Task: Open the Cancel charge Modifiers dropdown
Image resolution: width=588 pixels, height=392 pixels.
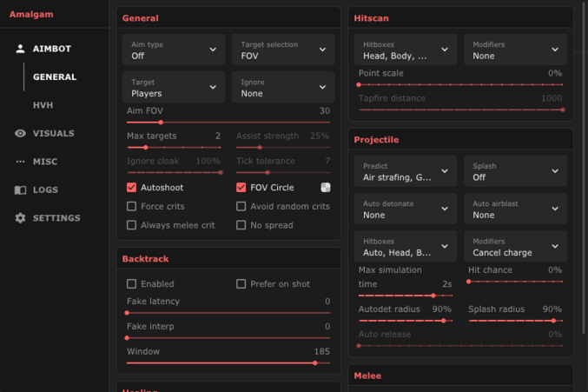Action: pyautogui.click(x=515, y=246)
